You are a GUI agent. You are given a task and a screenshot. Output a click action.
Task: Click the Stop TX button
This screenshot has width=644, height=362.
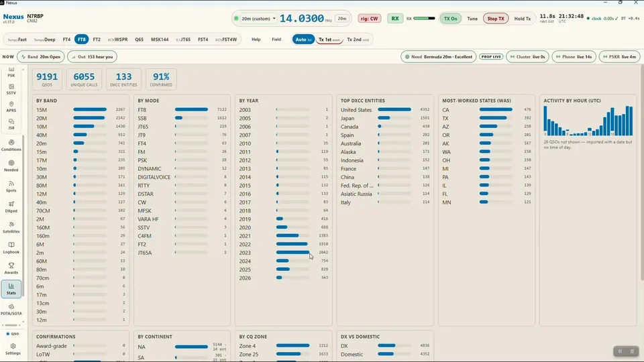496,19
